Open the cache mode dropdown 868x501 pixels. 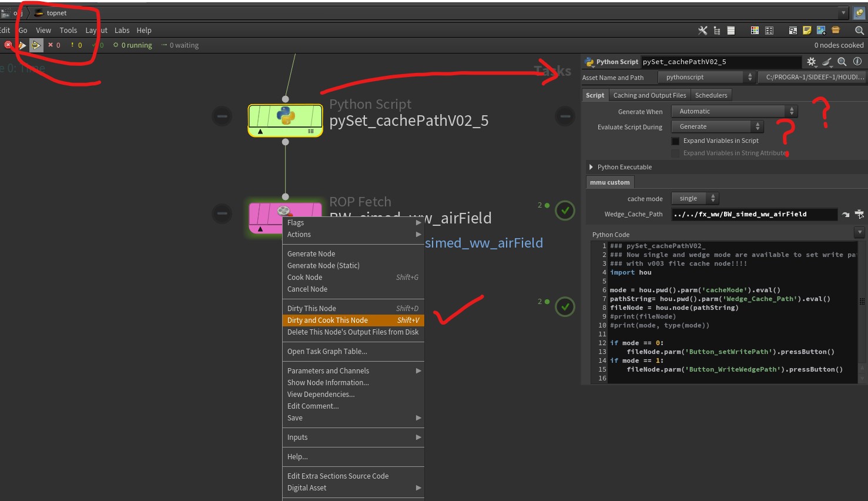(x=695, y=199)
